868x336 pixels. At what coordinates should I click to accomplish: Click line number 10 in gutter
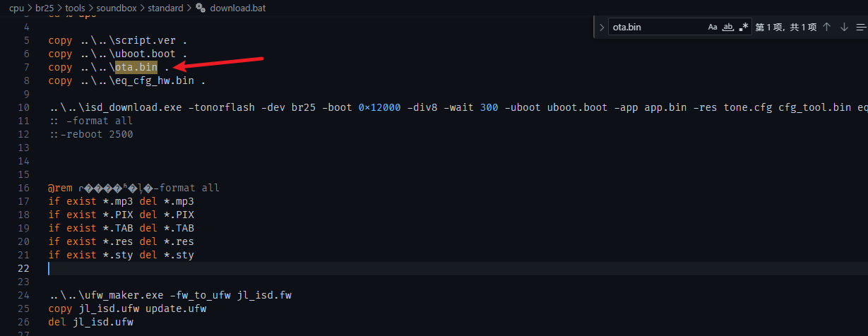24,107
